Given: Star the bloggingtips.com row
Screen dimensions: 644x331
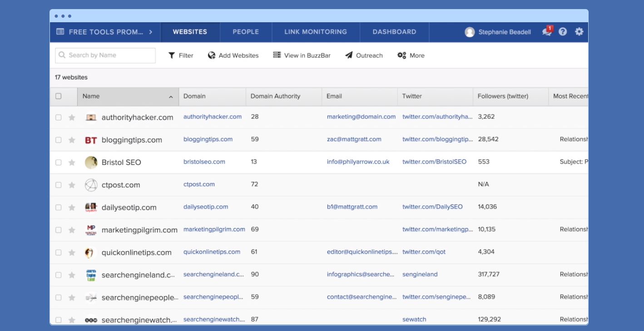Looking at the screenshot, I should click(72, 140).
